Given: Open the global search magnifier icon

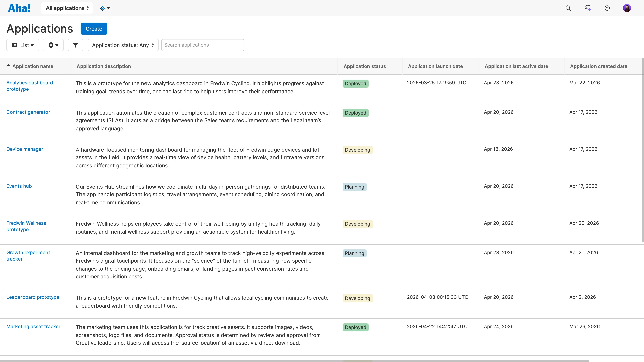Looking at the screenshot, I should click(x=568, y=8).
